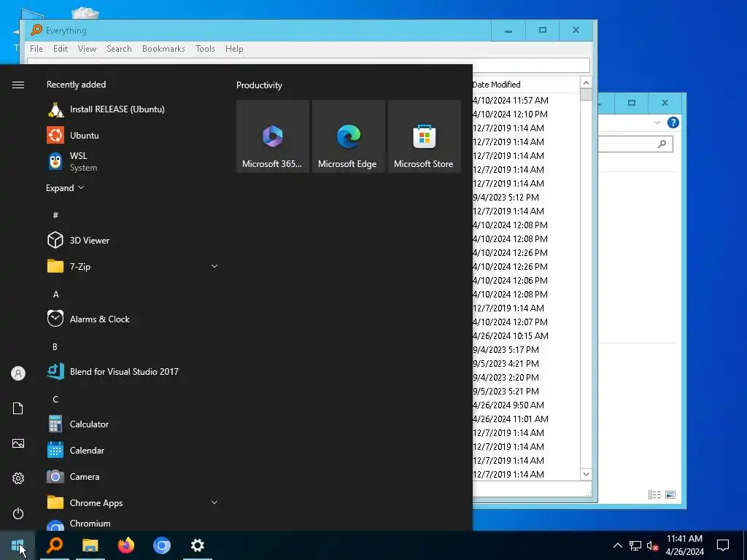The image size is (747, 560).
Task: Open the Tools menu in Everything
Action: tap(205, 49)
